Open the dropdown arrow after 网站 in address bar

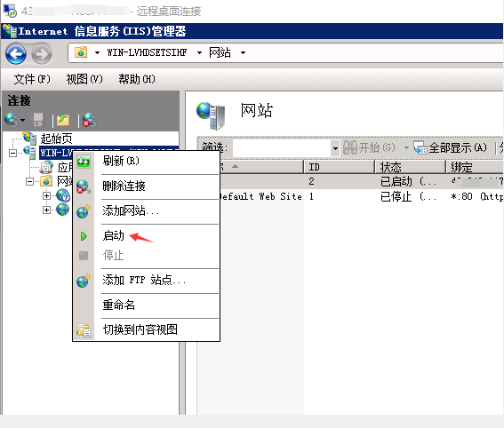(x=243, y=52)
